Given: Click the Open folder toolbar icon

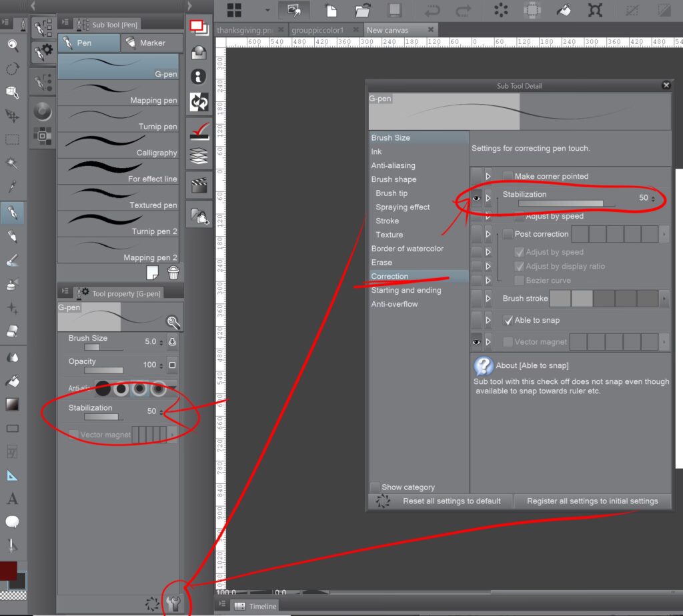Looking at the screenshot, I should [x=363, y=10].
